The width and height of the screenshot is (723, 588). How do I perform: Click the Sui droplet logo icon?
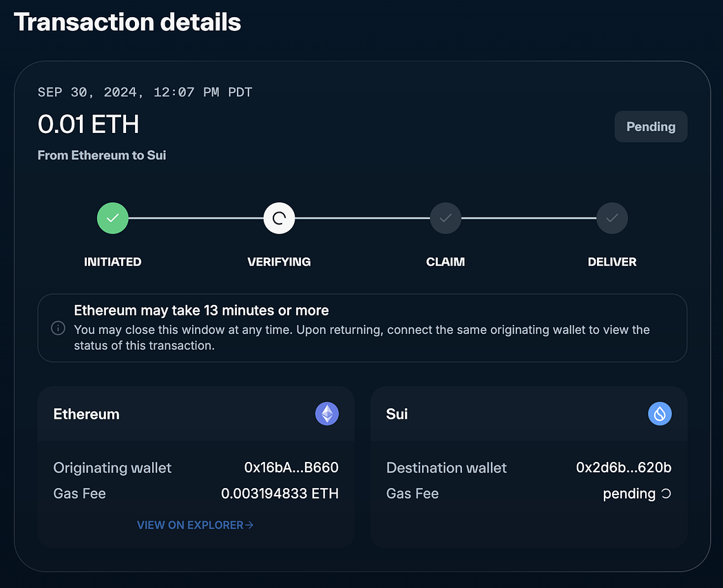(x=660, y=413)
